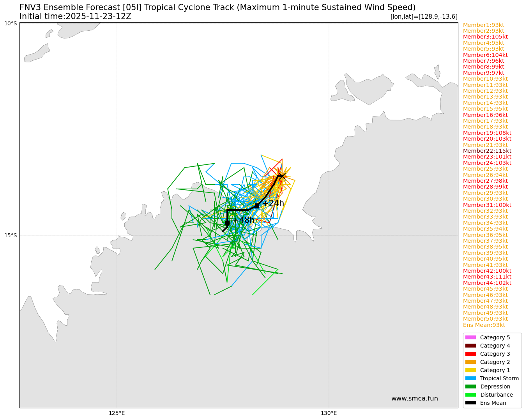Toggle Member22:115kt in the member list
The height and width of the screenshot is (420, 525).
tap(483, 150)
